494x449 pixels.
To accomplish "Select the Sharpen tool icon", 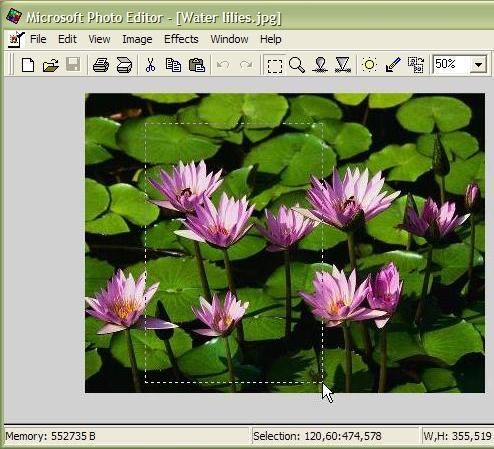I will pyautogui.click(x=343, y=65).
